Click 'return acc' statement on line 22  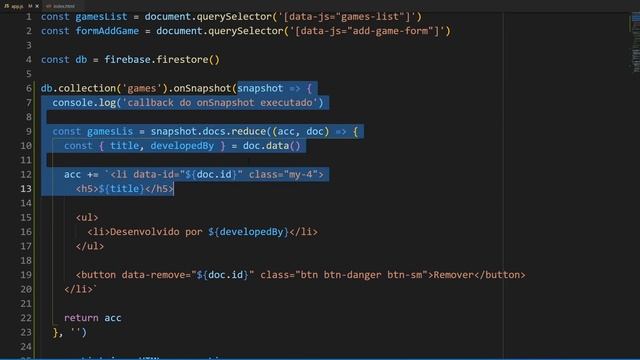(93, 318)
